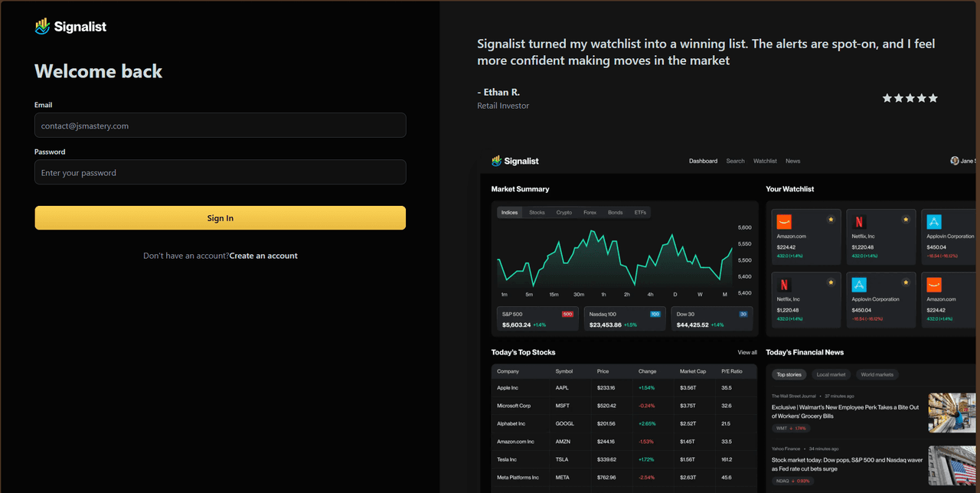The height and width of the screenshot is (493, 980).
Task: Select the World markets news filter
Action: click(877, 374)
